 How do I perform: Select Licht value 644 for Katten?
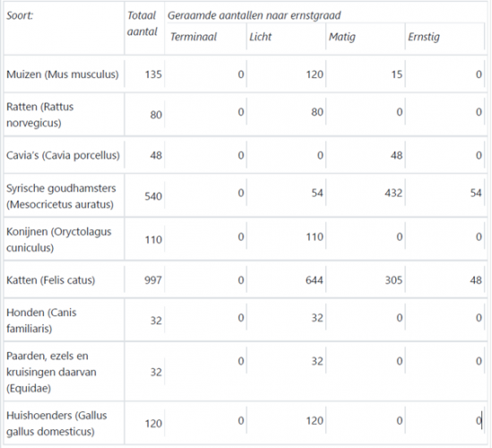[x=315, y=280]
